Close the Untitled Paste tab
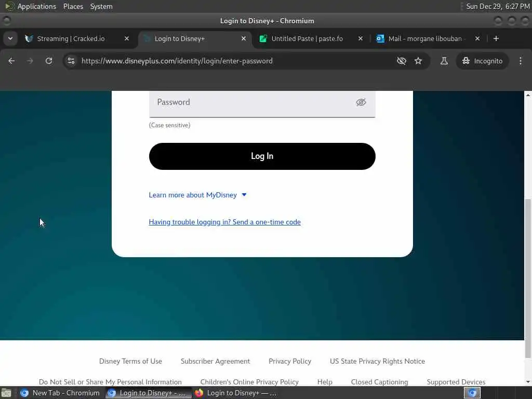This screenshot has width=532, height=399. pyautogui.click(x=361, y=38)
